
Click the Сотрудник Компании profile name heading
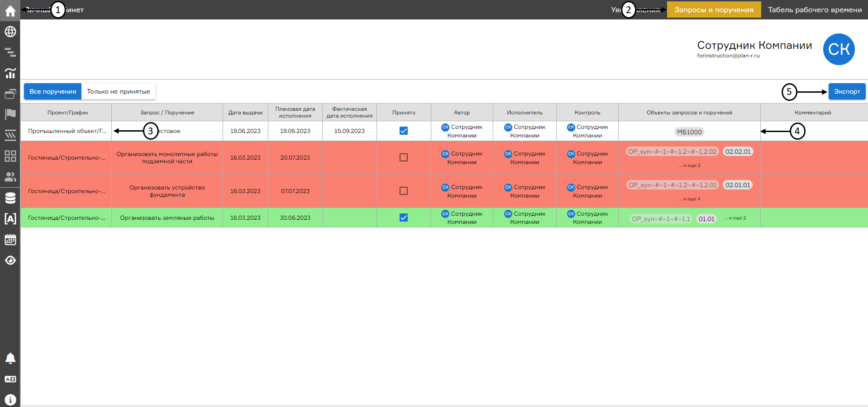point(754,45)
